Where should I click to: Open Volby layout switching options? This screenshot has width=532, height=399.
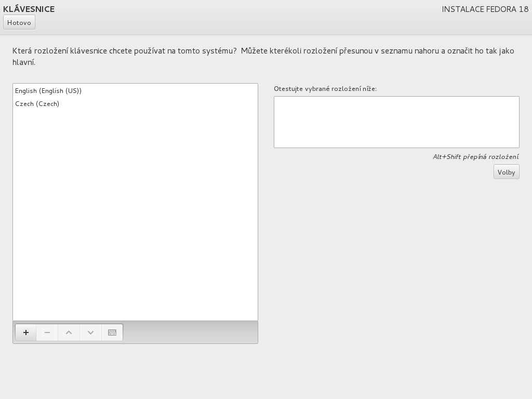[x=506, y=172]
